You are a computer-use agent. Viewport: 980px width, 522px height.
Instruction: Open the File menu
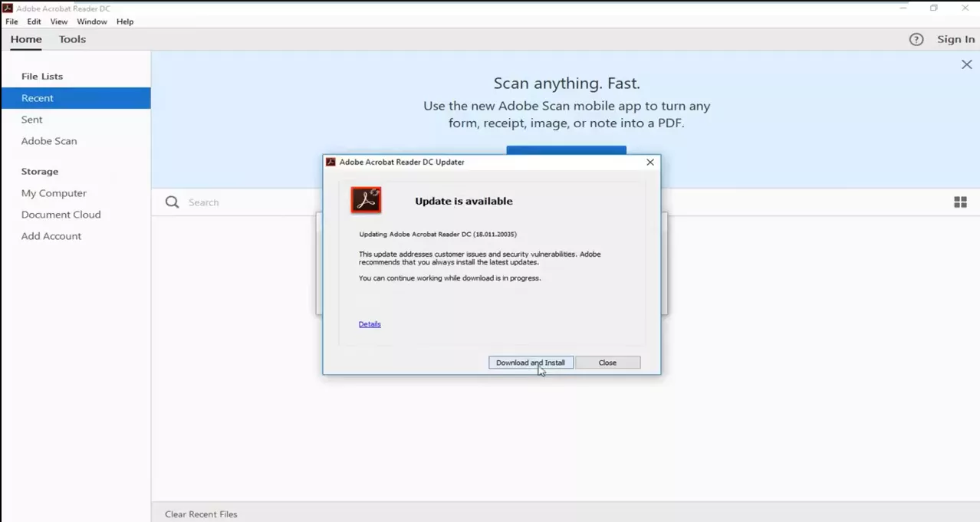(12, 21)
